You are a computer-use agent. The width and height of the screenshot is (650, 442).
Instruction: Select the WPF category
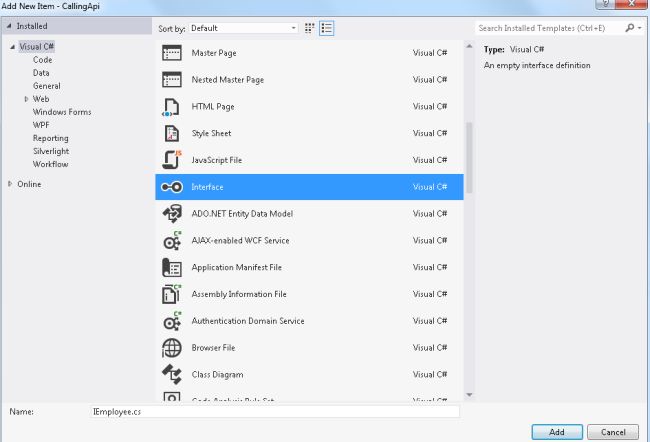coord(41,125)
